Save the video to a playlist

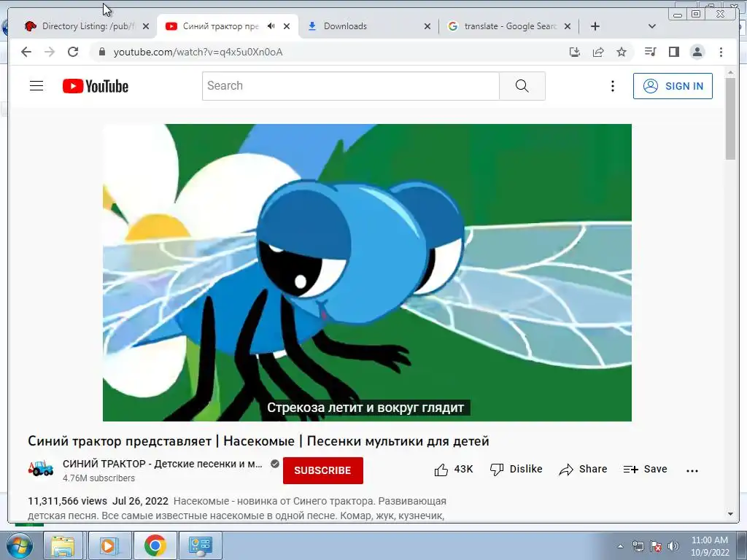(645, 470)
